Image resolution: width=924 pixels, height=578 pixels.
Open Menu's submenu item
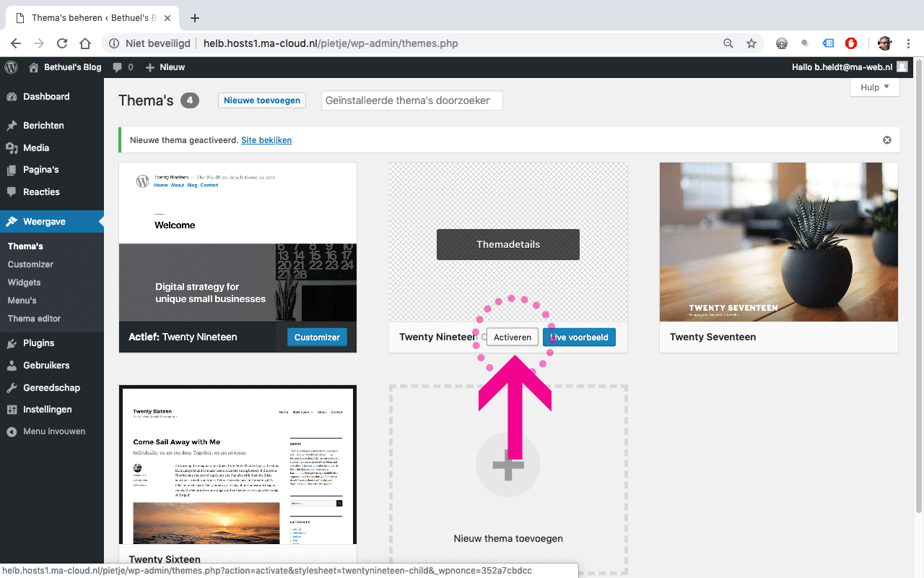point(22,301)
